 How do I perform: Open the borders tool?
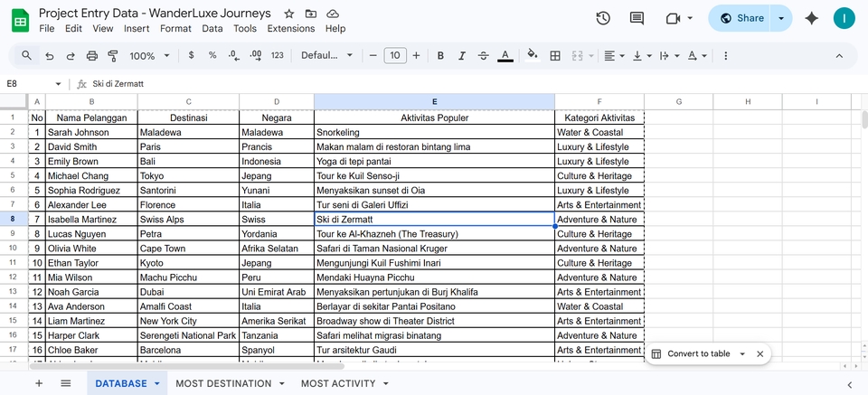pyautogui.click(x=555, y=55)
